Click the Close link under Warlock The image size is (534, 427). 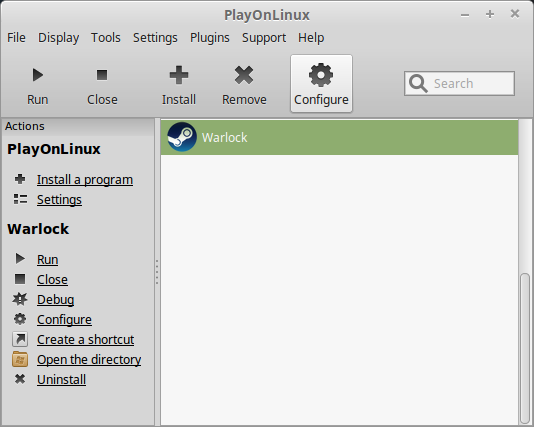pos(52,280)
